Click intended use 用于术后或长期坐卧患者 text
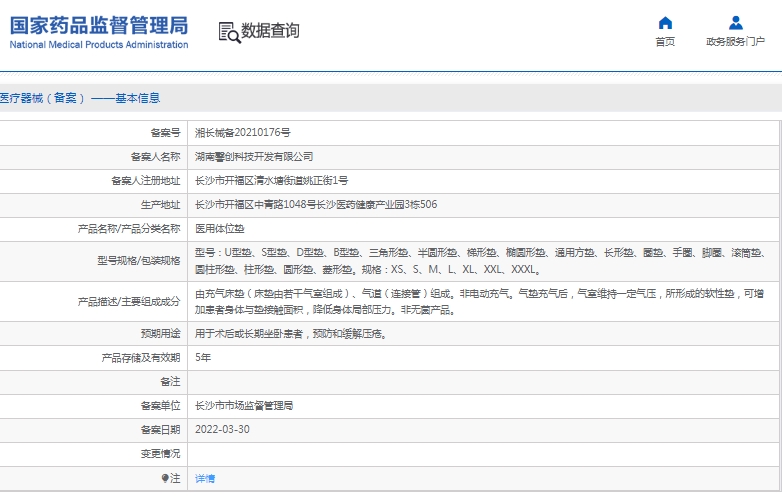 tap(291, 333)
